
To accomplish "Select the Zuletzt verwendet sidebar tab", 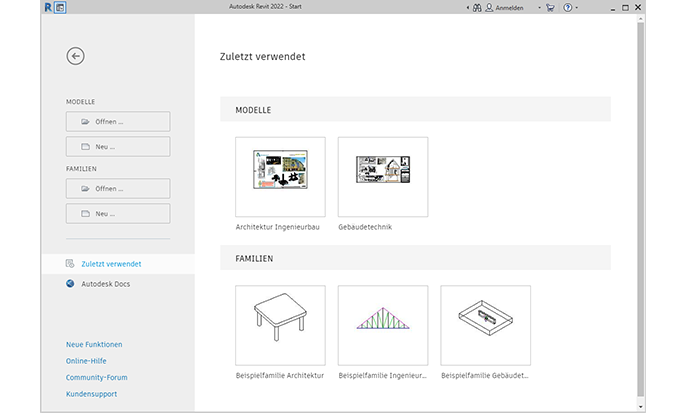I will point(118,264).
